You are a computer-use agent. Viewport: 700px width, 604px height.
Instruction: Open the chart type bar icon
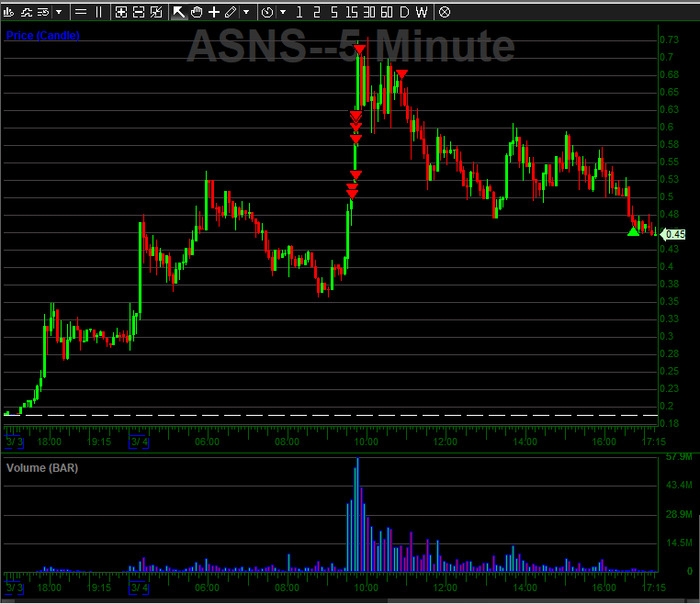pyautogui.click(x=8, y=12)
